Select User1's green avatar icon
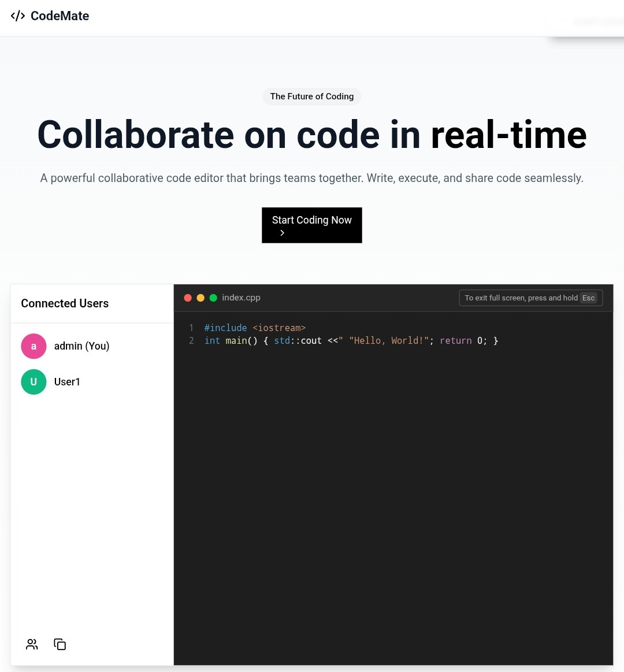This screenshot has height=672, width=624. tap(34, 381)
